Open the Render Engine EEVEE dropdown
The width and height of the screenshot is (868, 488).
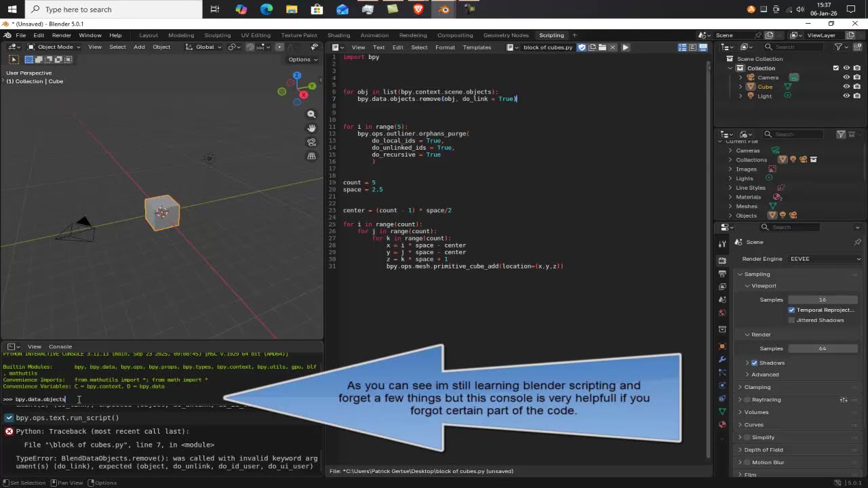pos(825,259)
